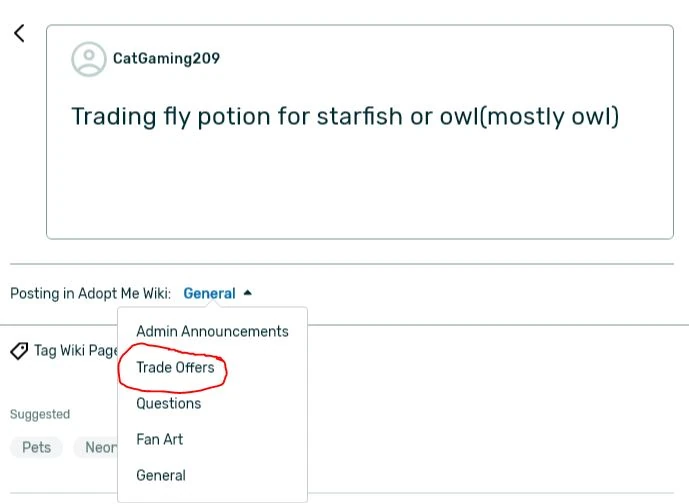Open the blue General category selector

coord(209,294)
